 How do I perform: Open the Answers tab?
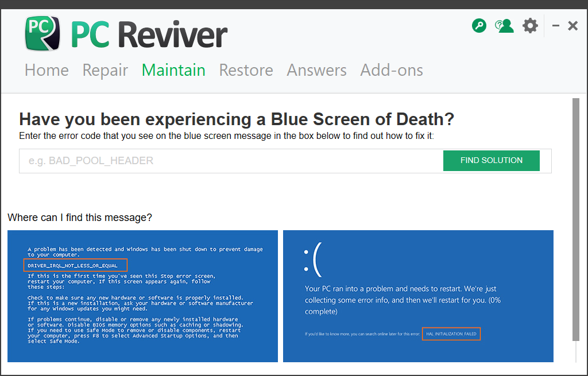[x=316, y=70]
